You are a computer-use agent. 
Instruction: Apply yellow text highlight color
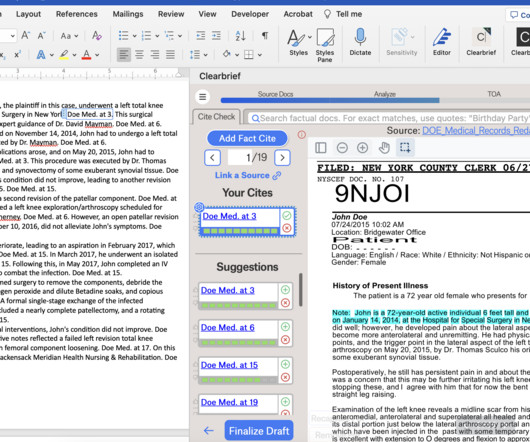tap(64, 54)
